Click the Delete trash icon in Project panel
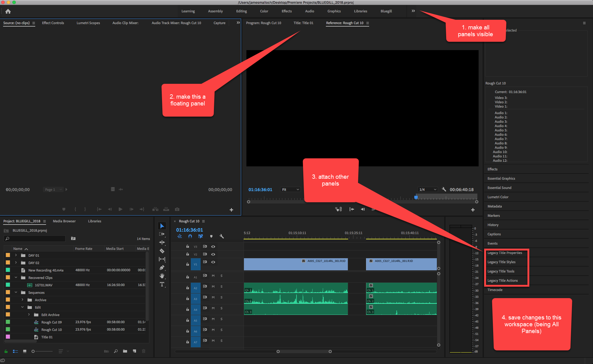Screen dimensions: 593x364 coord(143,351)
